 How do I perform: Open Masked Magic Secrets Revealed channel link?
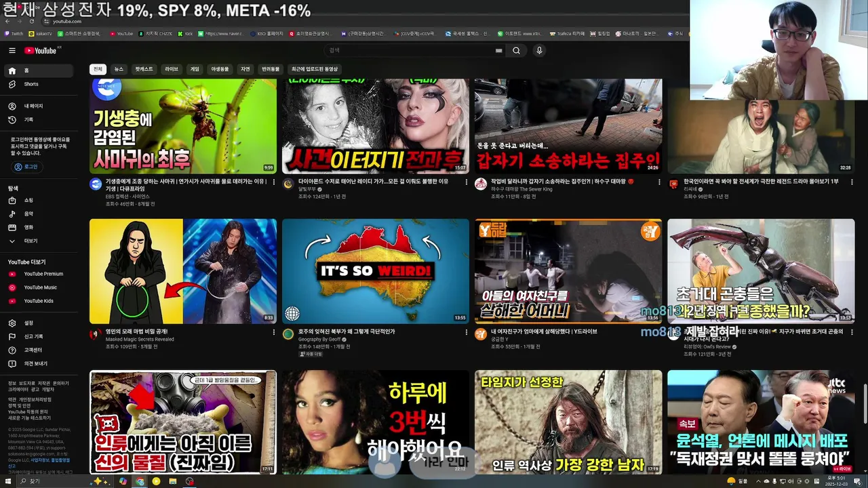coord(140,340)
